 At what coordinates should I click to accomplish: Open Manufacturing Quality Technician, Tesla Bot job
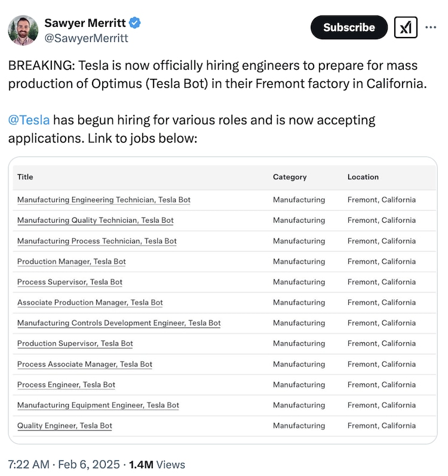coord(96,220)
